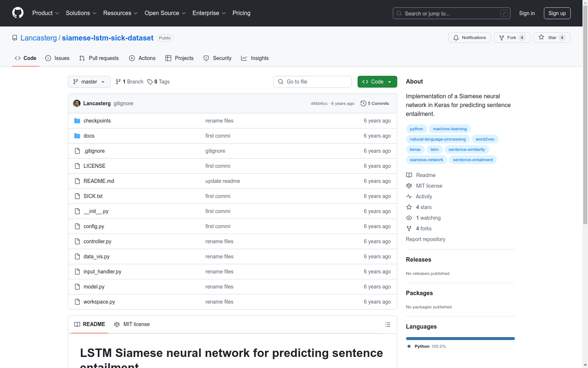Screen dimensions: 588x368
Task: Open the README outline list icon
Action: 388,325
